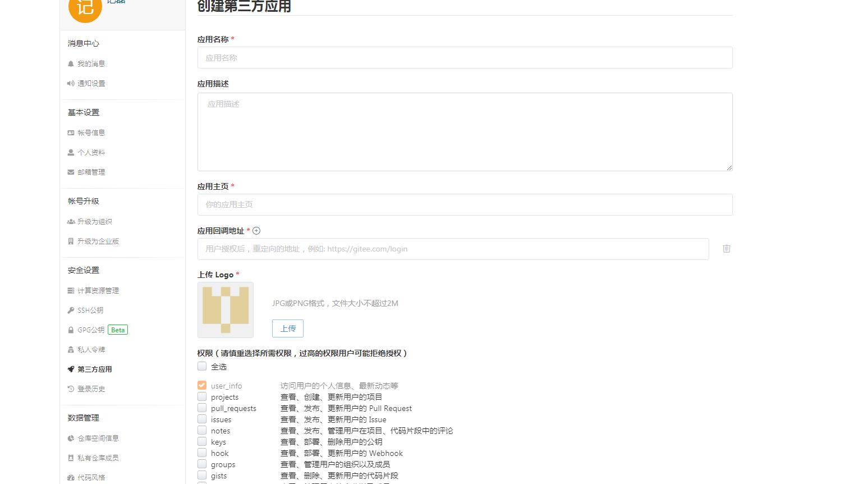Uncheck the user_info permission
Image resolution: width=868 pixels, height=484 pixels.
click(202, 385)
